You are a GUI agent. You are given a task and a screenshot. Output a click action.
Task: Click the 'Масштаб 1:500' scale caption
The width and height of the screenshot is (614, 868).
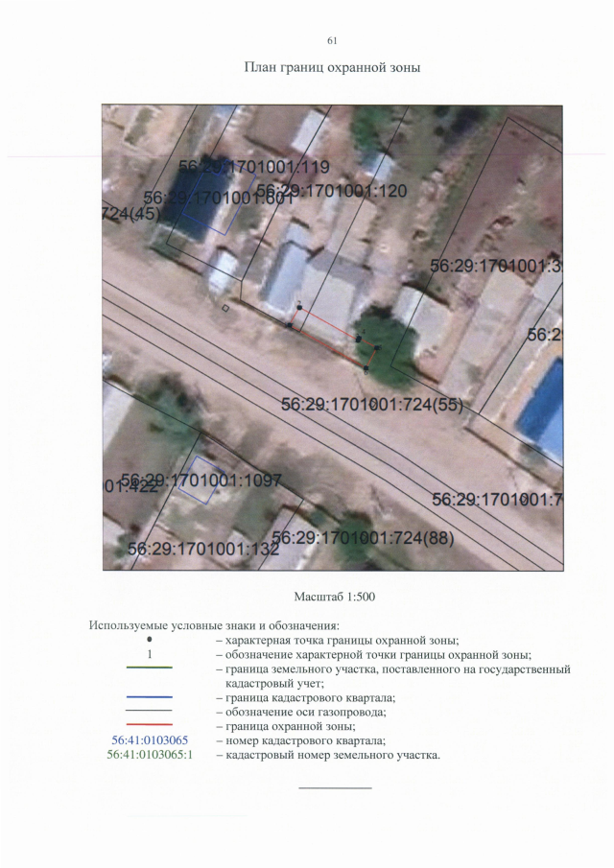(334, 597)
